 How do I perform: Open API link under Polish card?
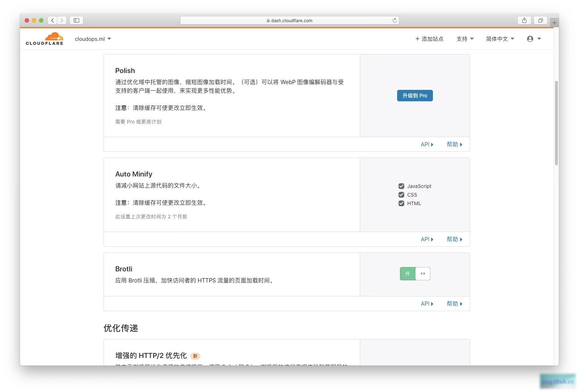[x=427, y=144]
